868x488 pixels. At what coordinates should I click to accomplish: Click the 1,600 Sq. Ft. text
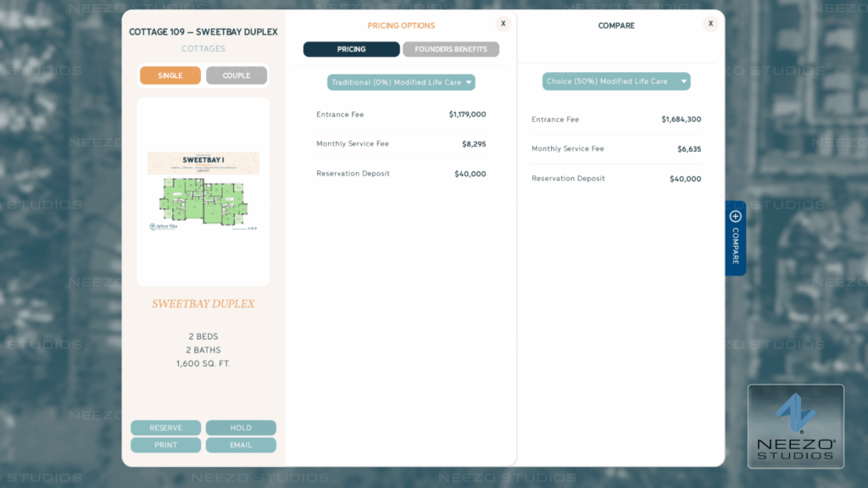203,363
